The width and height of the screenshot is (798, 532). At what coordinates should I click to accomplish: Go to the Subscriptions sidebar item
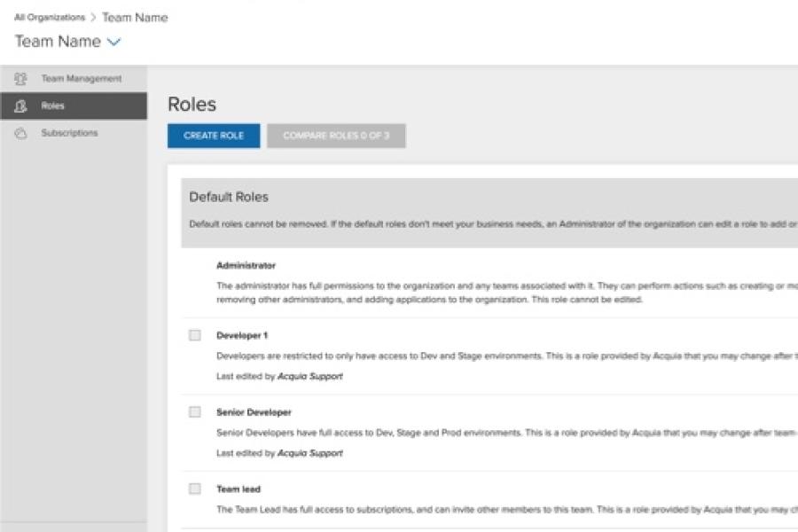coord(69,133)
